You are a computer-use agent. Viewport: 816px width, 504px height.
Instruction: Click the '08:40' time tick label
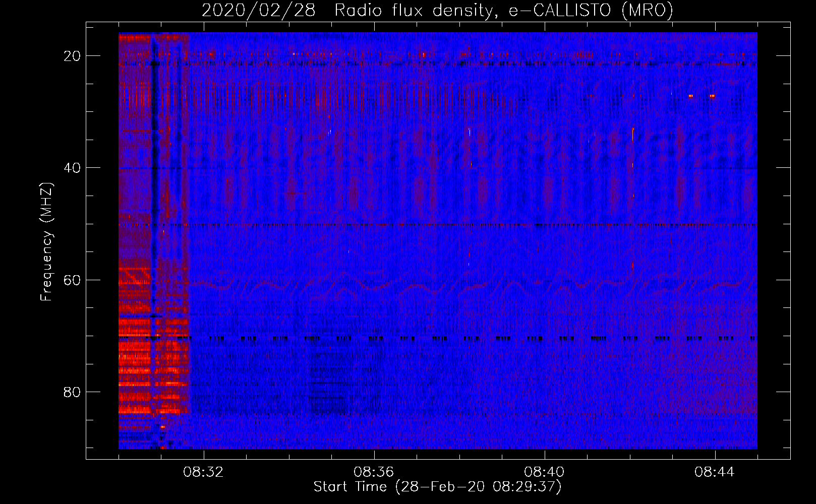click(x=544, y=472)
